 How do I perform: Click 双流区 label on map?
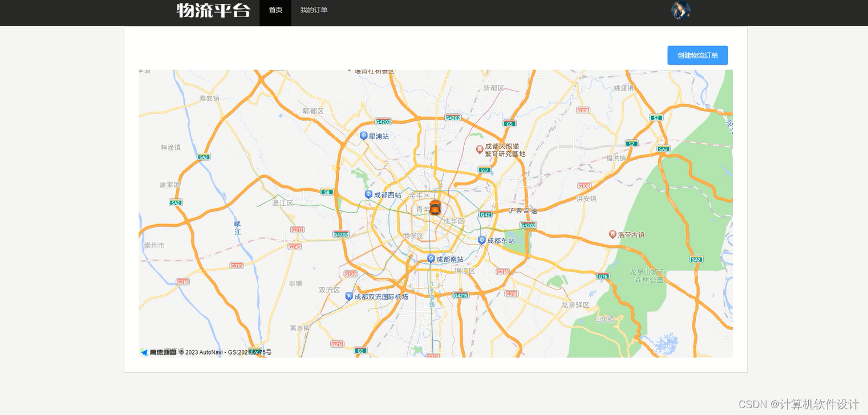(x=329, y=290)
